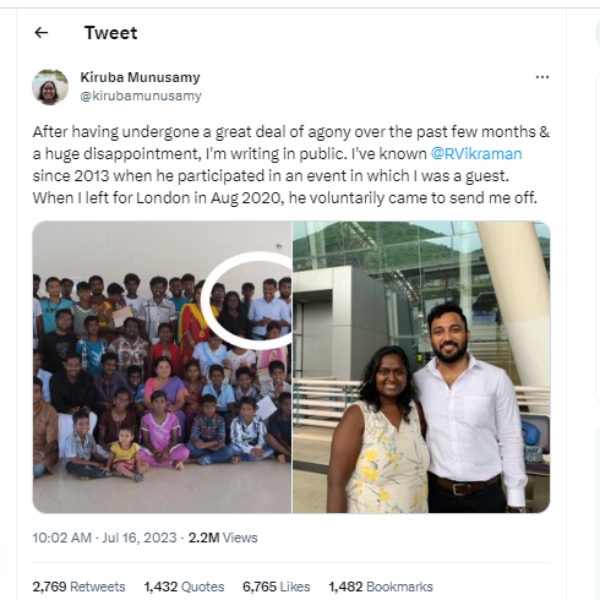Open the tweet's three-dot more menu
600x600 pixels.
coord(542,77)
